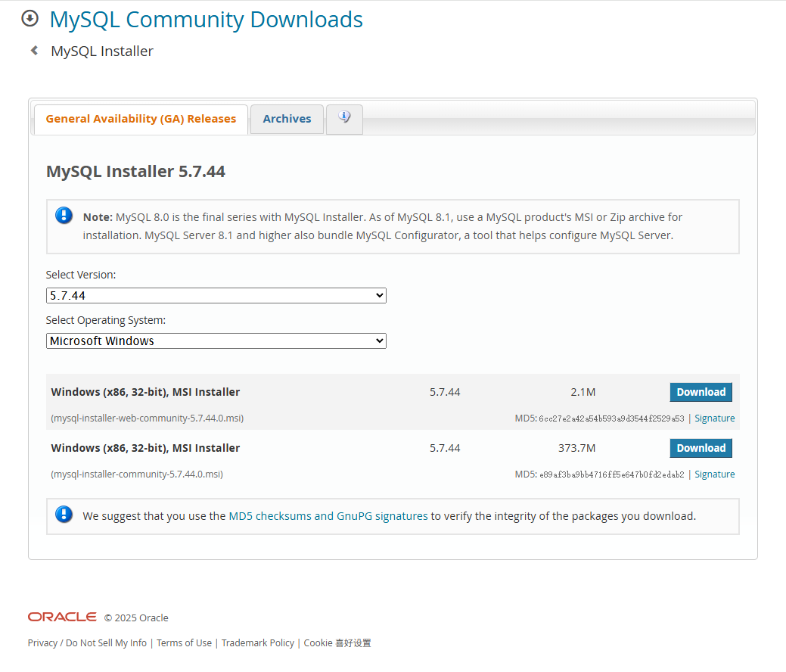
Task: Open Trademark Policy footer link
Action: pyautogui.click(x=258, y=643)
